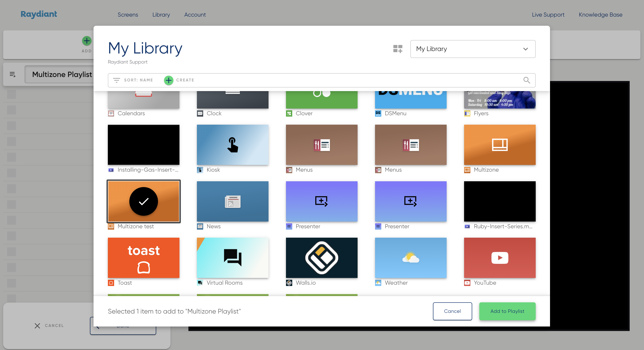Select the YouTube app tile

pos(499,258)
